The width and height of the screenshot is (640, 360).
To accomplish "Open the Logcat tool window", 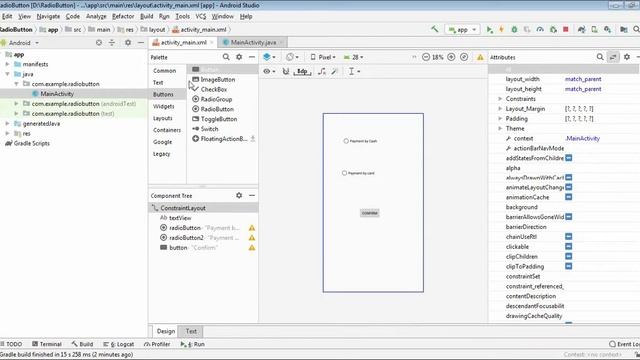I will click(x=119, y=344).
